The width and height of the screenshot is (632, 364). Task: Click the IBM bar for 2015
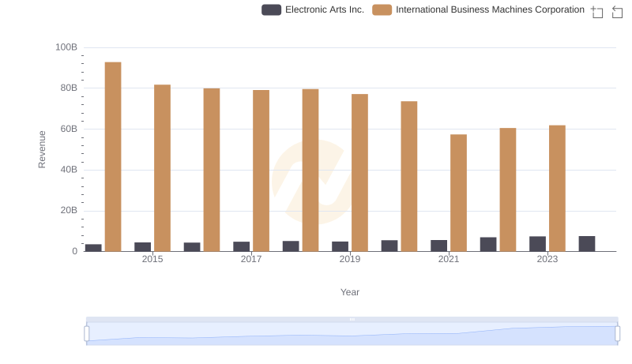(x=162, y=168)
